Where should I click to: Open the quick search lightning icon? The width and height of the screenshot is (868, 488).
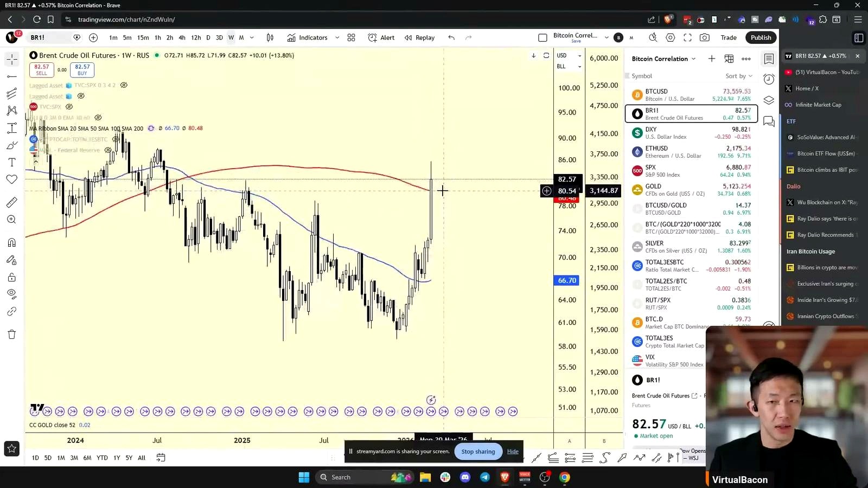coord(653,37)
